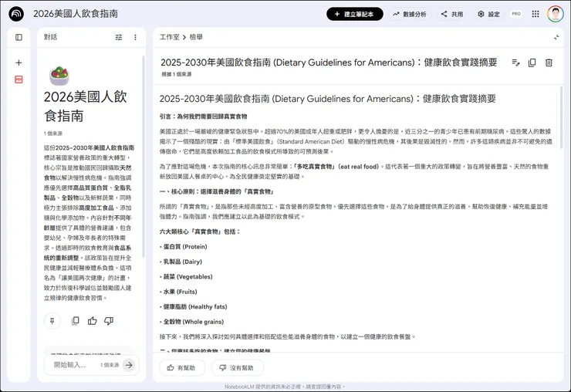Click the 檢舉 breadcrumb item
Image resolution: width=571 pixels, height=392 pixels.
tap(196, 37)
